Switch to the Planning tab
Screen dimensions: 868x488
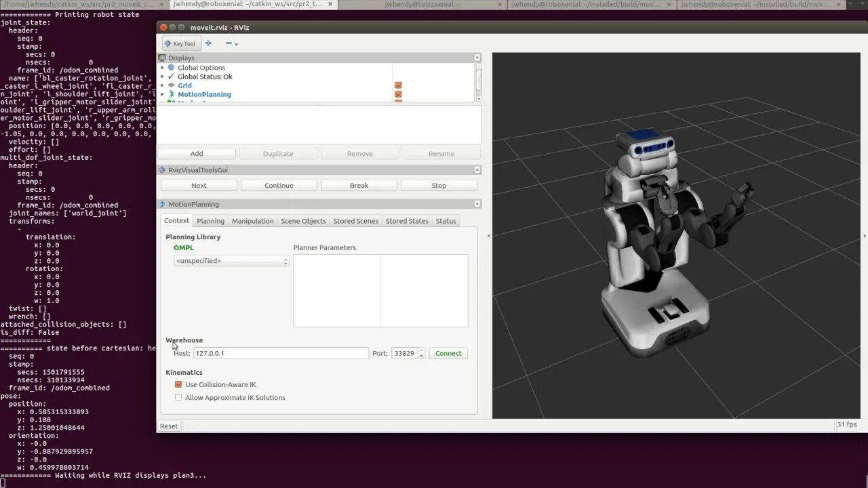pyautogui.click(x=210, y=221)
